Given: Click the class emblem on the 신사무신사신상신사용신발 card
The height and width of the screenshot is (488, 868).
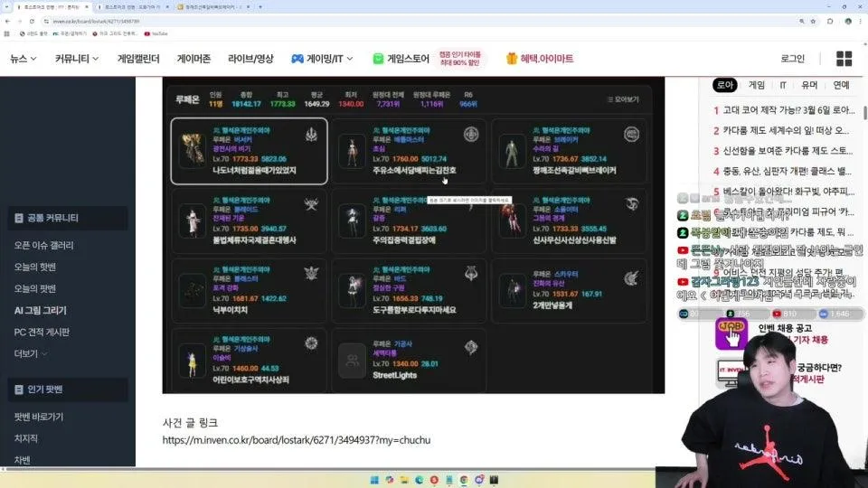Looking at the screenshot, I should coord(632,204).
